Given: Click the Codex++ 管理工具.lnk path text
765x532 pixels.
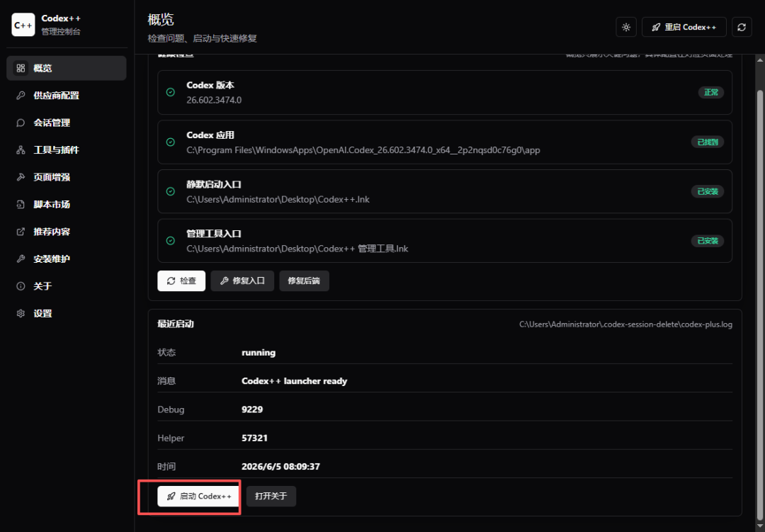Looking at the screenshot, I should [297, 249].
